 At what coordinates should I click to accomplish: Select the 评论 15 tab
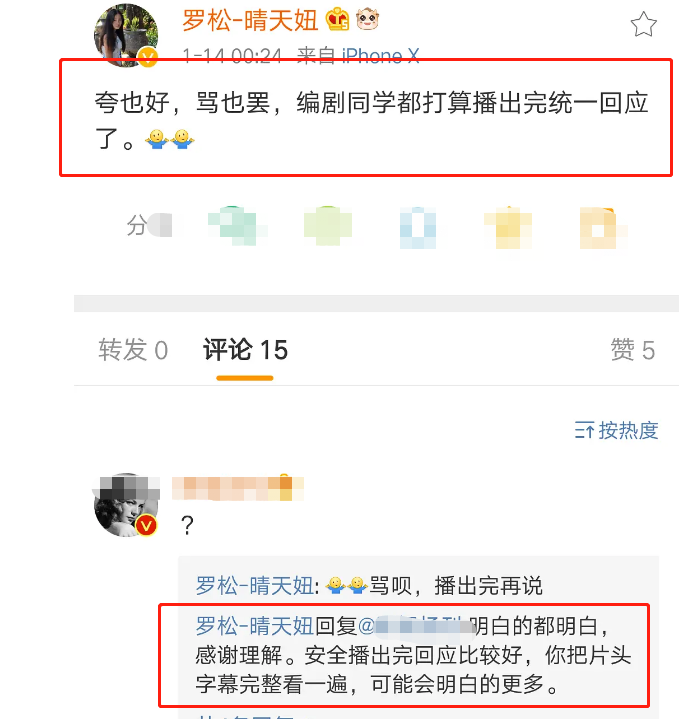(x=245, y=350)
